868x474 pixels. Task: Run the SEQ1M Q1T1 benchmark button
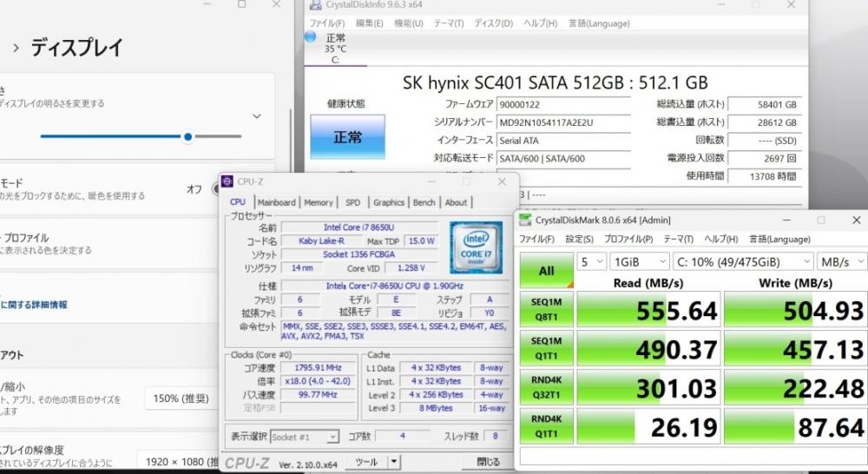[546, 348]
